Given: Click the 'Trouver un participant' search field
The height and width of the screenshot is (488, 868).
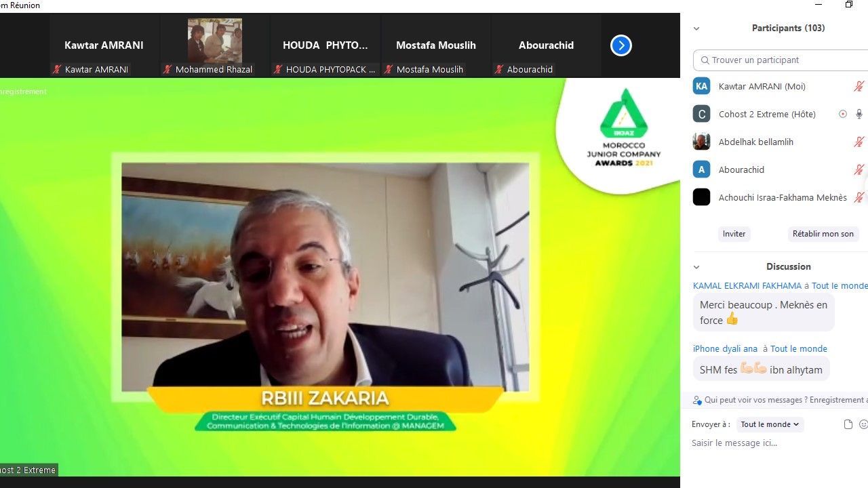Looking at the screenshot, I should point(780,60).
